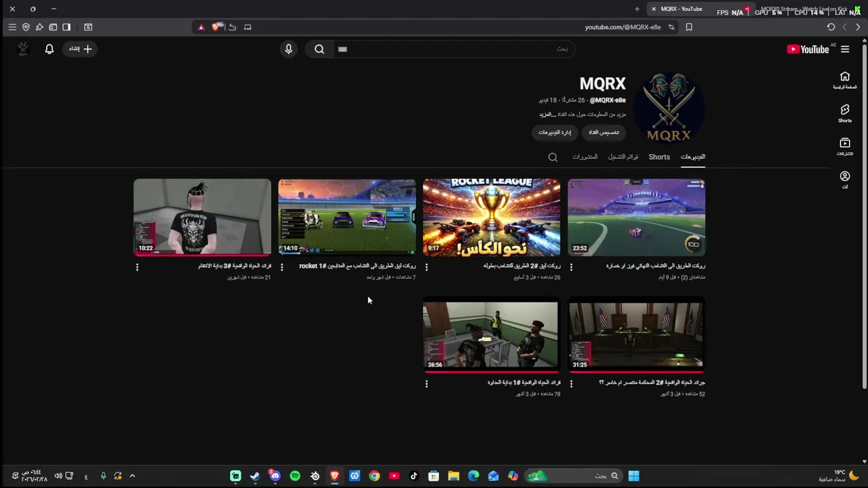Open new browser tab with plus
The height and width of the screenshot is (488, 868).
(x=637, y=9)
